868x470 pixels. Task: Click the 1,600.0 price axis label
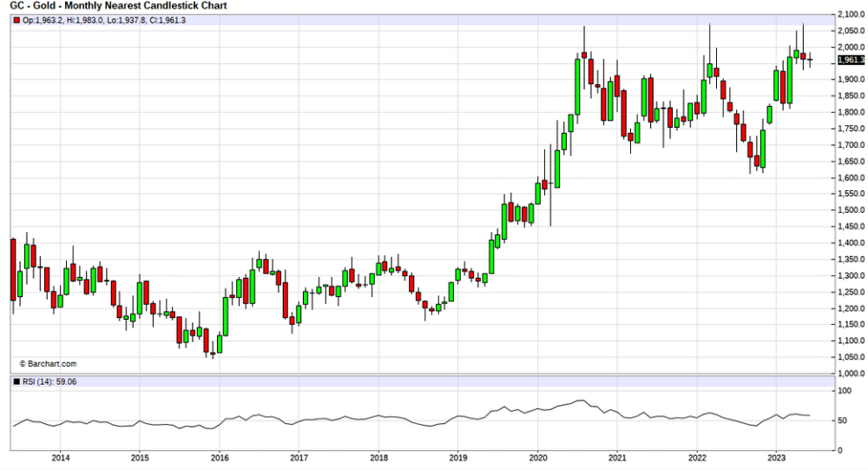(851, 178)
